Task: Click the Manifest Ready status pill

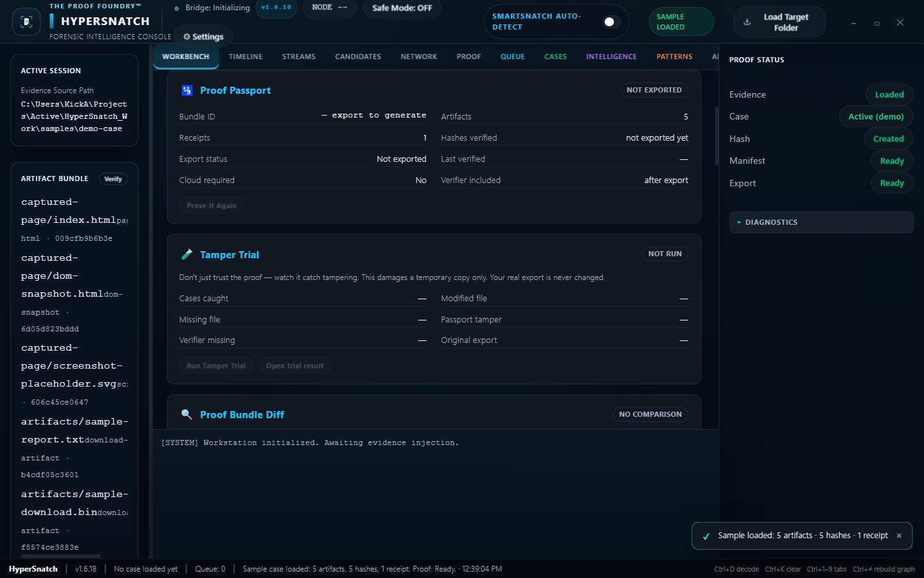Action: [x=892, y=161]
